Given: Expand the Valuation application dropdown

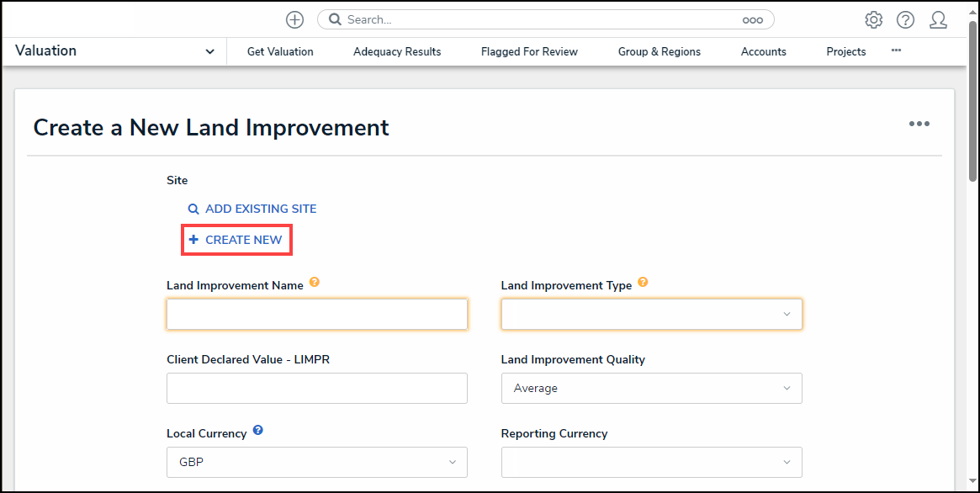Looking at the screenshot, I should [x=210, y=52].
